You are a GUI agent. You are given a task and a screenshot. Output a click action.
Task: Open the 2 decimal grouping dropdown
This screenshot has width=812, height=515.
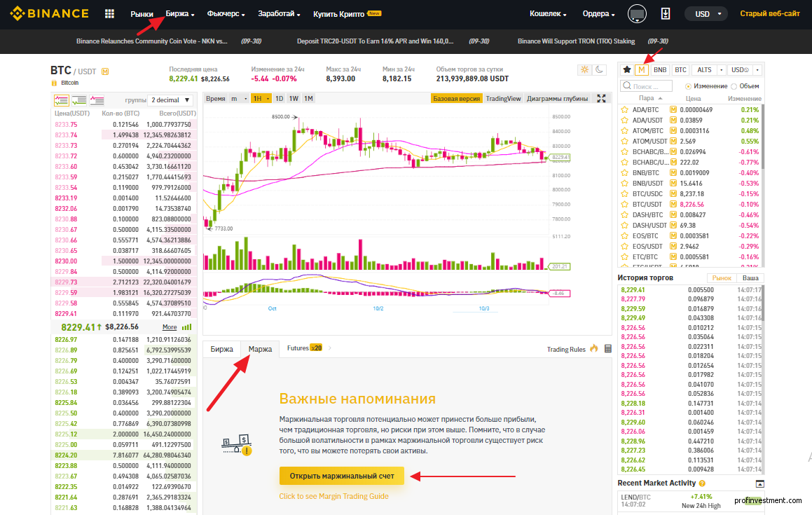pos(170,100)
